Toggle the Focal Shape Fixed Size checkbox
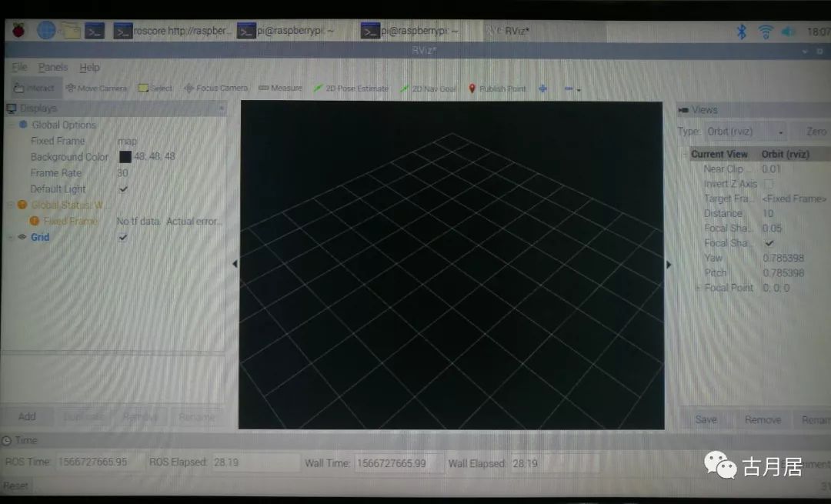 point(769,243)
